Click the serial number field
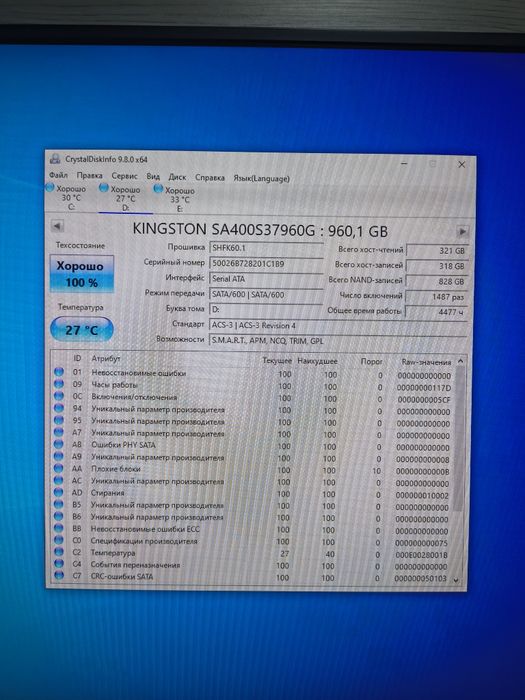Viewport: 525px width, 700px height. coord(266,264)
